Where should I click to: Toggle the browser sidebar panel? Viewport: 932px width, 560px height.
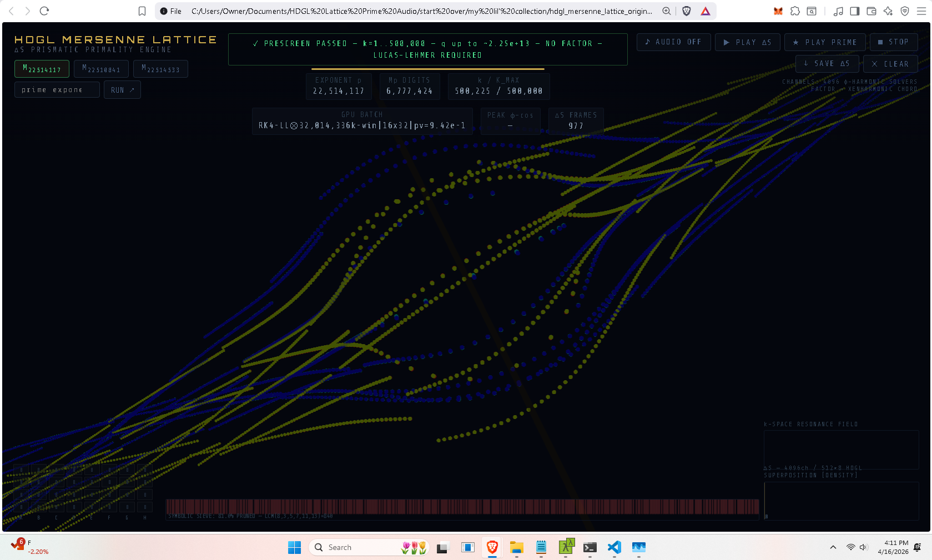pos(855,11)
